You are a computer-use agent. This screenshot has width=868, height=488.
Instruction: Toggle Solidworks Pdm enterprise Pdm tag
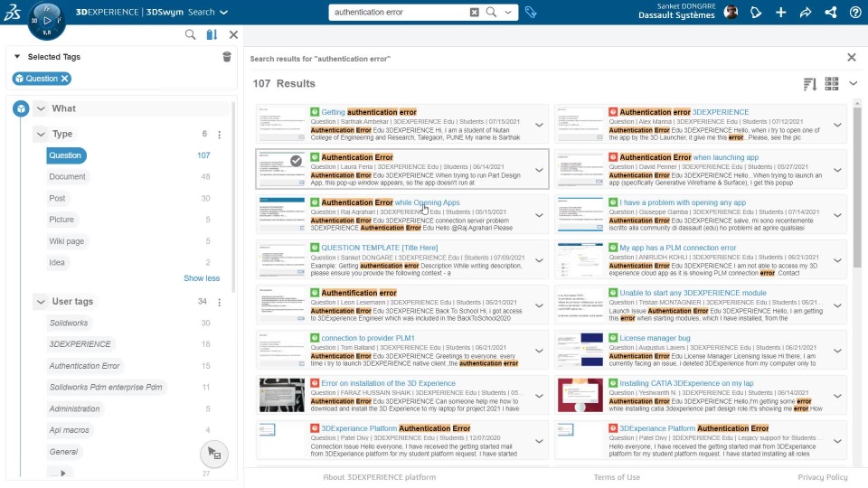[106, 388]
